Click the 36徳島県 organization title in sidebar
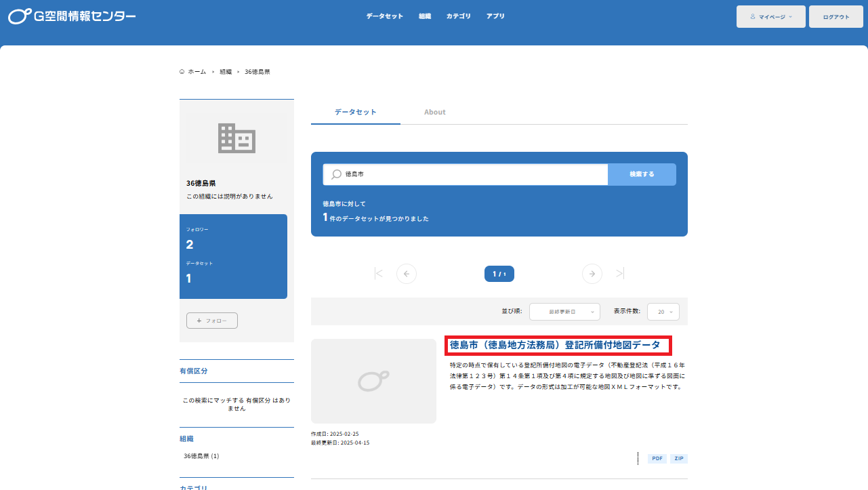This screenshot has width=868, height=490. pyautogui.click(x=201, y=183)
